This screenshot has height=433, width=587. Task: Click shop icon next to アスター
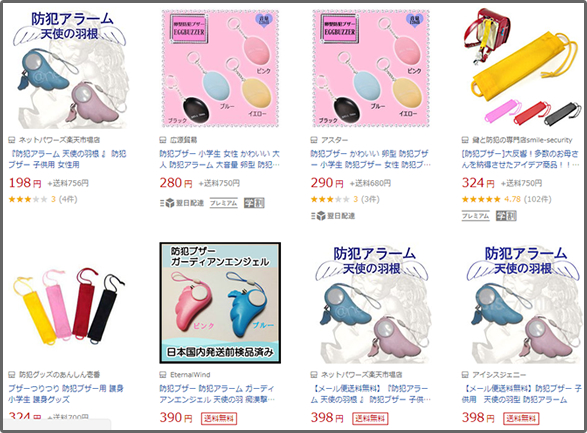[x=314, y=140]
